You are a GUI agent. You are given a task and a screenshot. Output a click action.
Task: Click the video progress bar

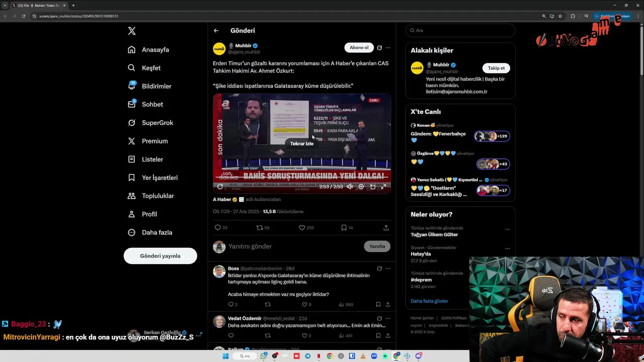coord(302,177)
